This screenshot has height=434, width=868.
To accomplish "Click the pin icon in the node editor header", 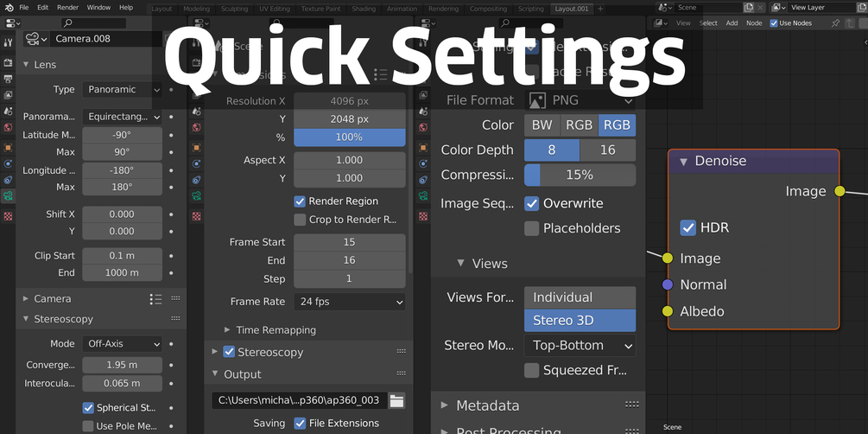I will point(837,23).
